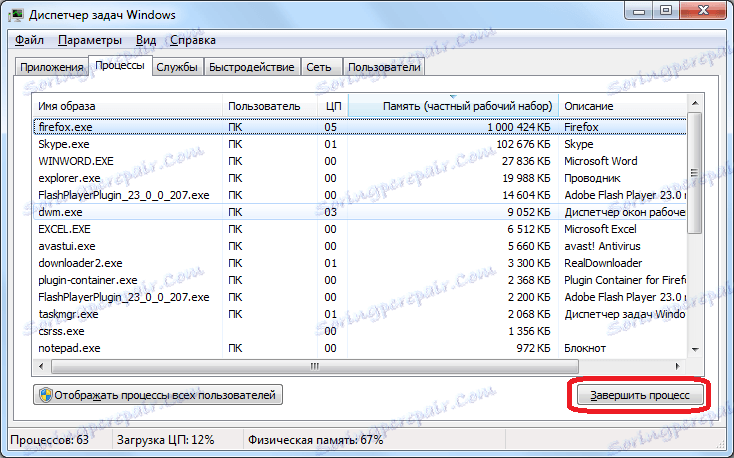The image size is (734, 458).
Task: Sort by ЦП column header
Action: click(333, 106)
